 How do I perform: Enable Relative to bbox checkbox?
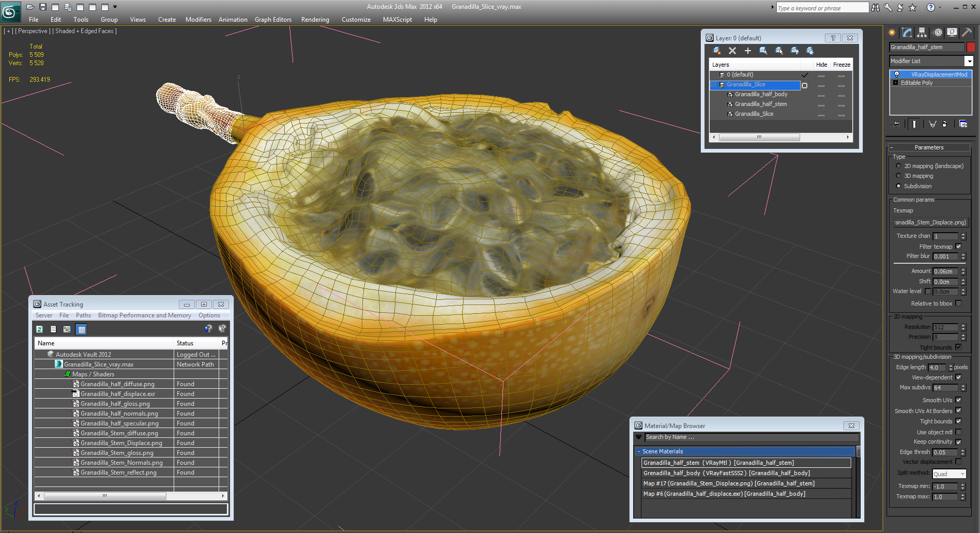coord(958,303)
